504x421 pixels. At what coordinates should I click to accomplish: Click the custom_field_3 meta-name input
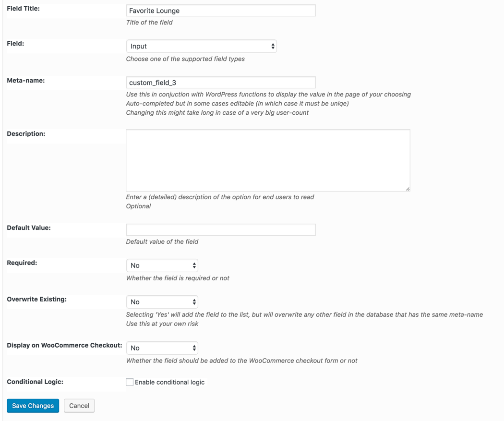(221, 83)
